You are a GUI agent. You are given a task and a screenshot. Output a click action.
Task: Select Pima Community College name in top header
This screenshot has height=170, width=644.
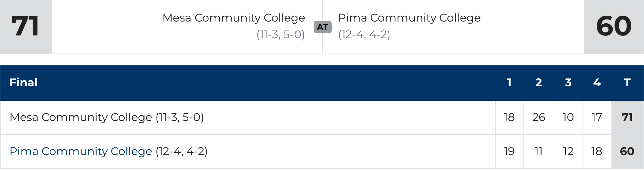click(409, 18)
